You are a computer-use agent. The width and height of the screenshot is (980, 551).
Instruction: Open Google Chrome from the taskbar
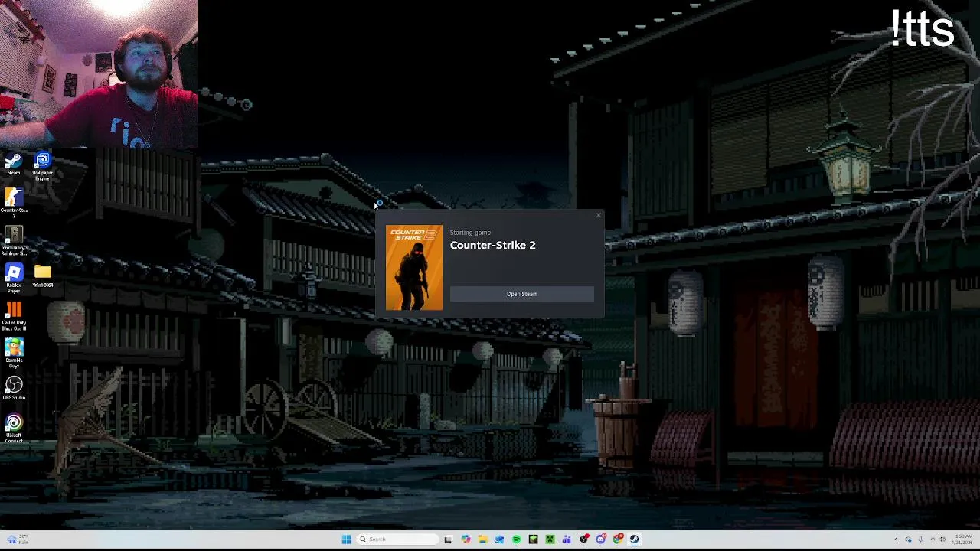pyautogui.click(x=618, y=540)
